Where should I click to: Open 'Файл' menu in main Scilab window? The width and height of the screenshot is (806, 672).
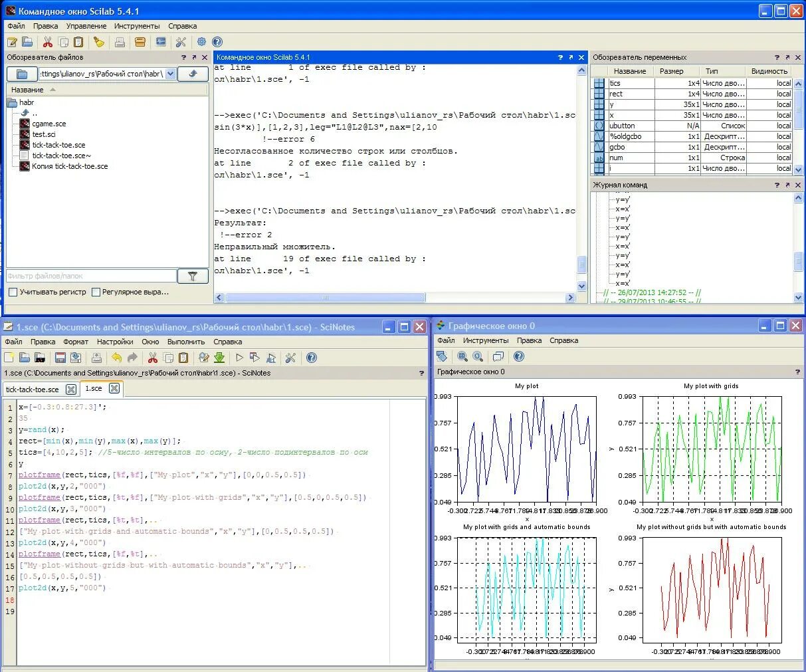coord(16,26)
